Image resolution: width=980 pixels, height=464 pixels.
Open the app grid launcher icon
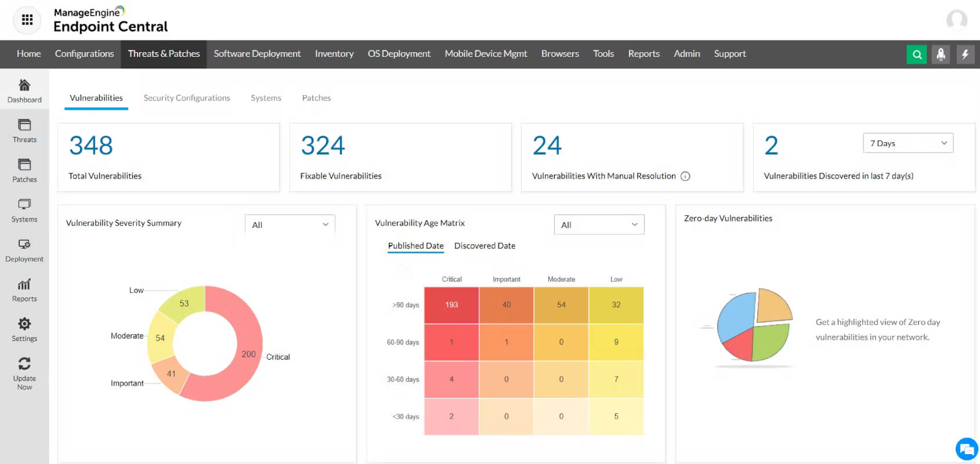pos(27,20)
